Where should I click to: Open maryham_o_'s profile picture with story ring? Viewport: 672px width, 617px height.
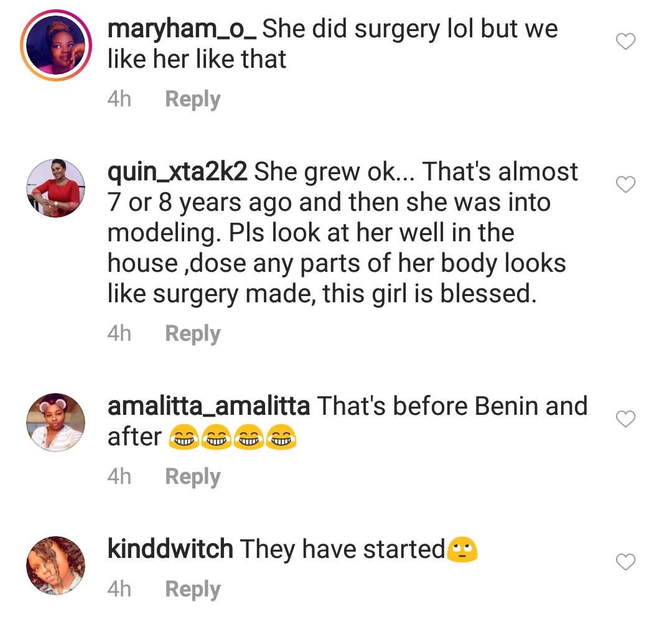tap(56, 45)
